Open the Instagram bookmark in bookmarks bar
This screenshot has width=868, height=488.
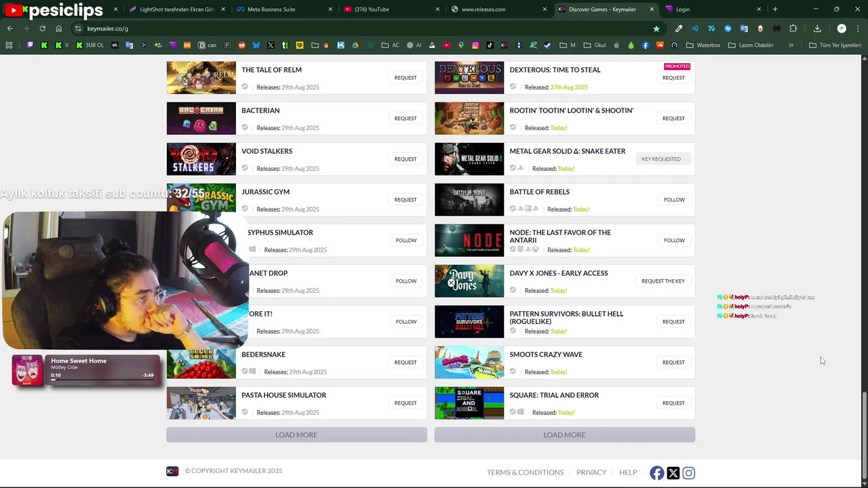point(475,45)
